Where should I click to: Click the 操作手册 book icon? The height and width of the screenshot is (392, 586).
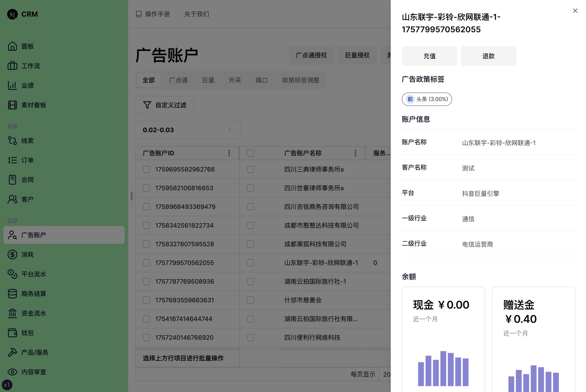tap(139, 14)
